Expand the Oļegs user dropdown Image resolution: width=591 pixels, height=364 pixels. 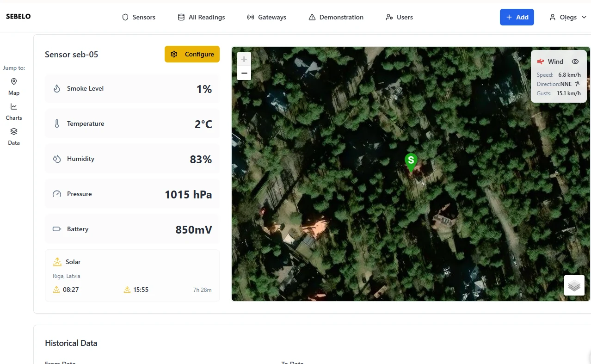tap(568, 17)
